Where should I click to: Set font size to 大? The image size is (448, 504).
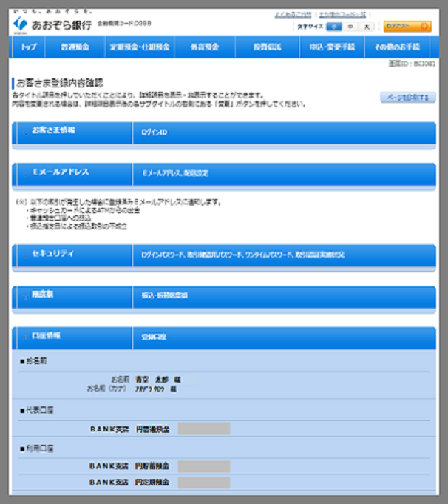tap(367, 27)
